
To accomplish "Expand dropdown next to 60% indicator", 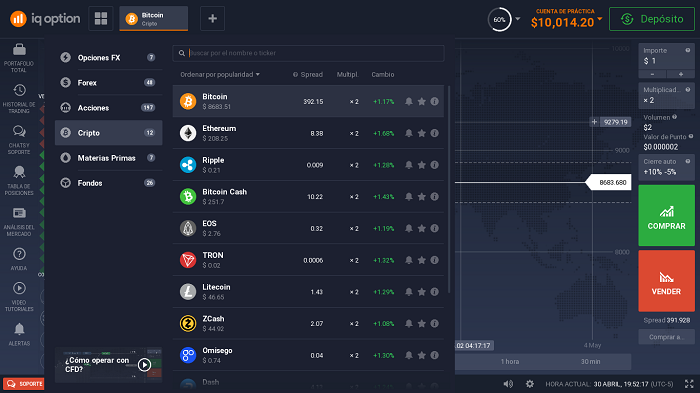I will tap(517, 19).
